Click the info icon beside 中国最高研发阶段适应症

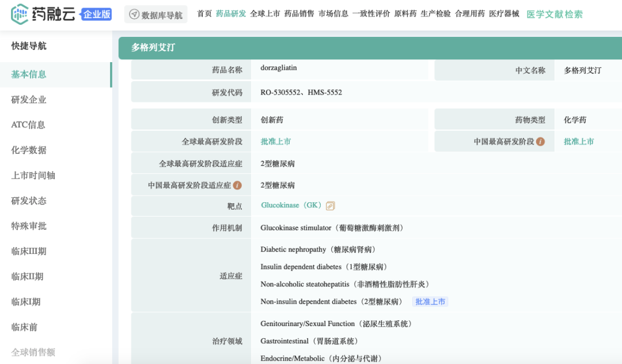(237, 185)
